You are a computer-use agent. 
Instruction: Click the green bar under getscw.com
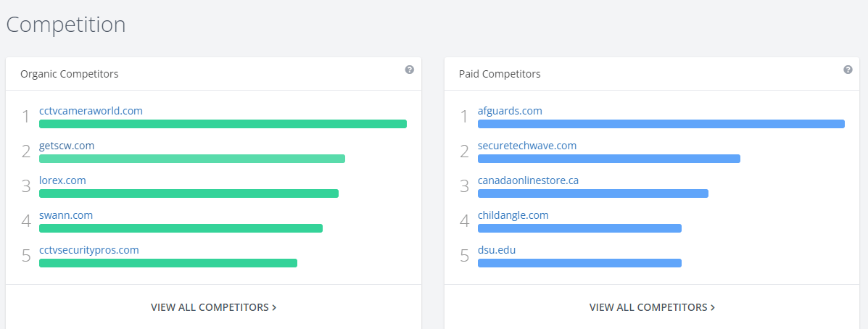pyautogui.click(x=192, y=159)
